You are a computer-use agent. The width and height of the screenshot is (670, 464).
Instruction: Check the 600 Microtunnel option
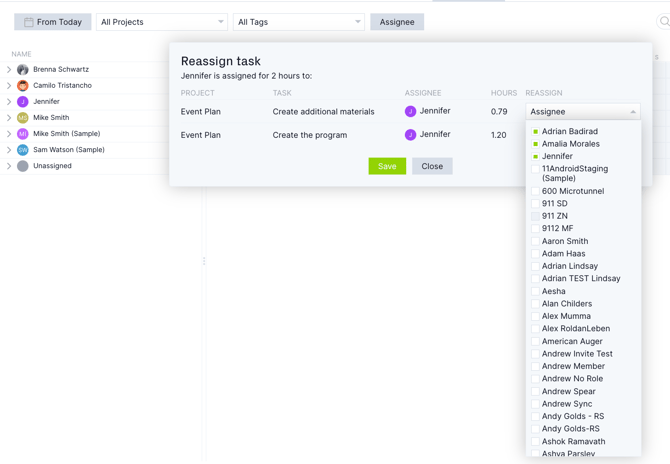click(535, 191)
